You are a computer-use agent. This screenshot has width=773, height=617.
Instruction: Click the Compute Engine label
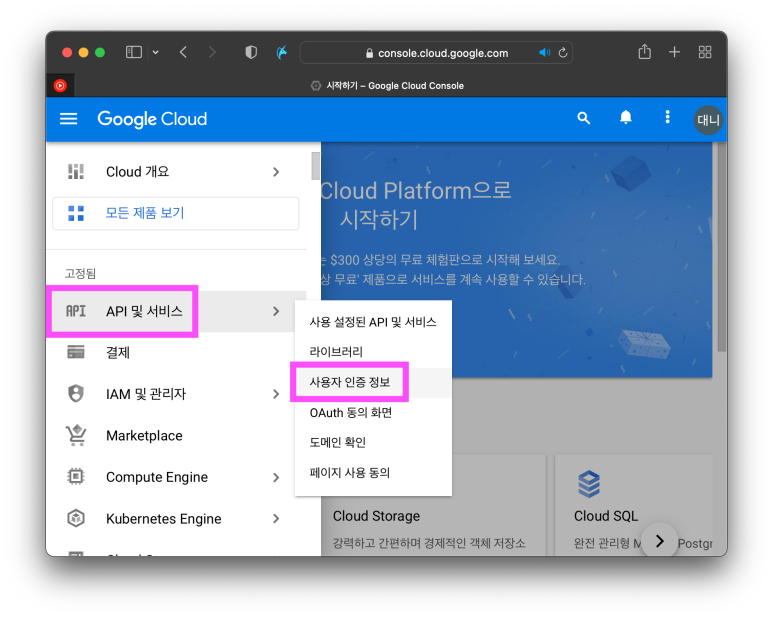point(157,478)
